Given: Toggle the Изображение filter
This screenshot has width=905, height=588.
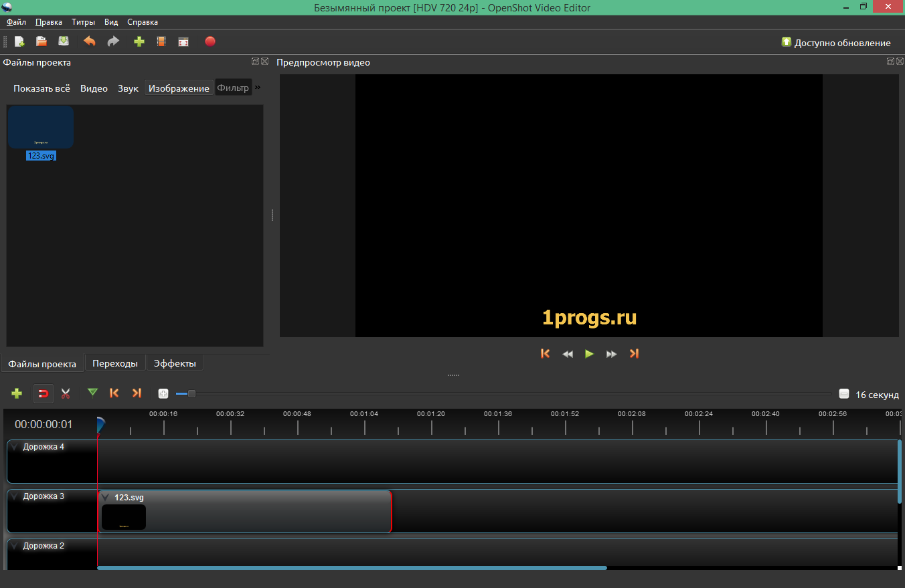Looking at the screenshot, I should (178, 88).
